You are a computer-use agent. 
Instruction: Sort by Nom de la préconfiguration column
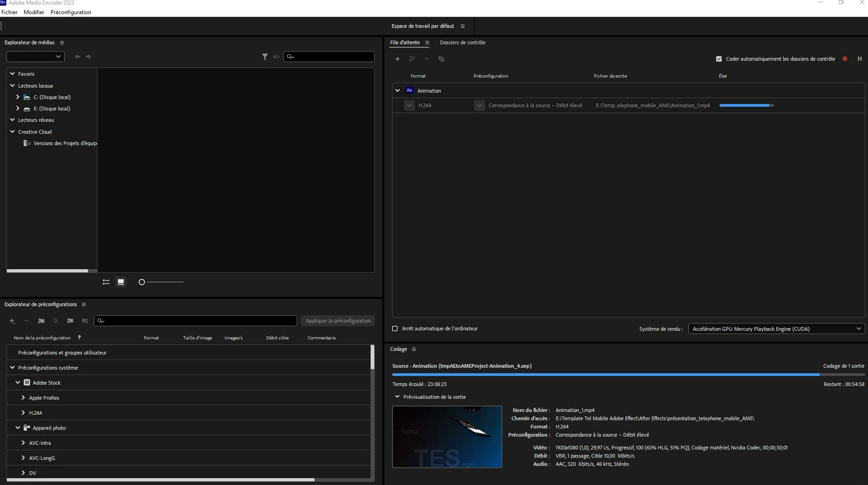coord(42,338)
